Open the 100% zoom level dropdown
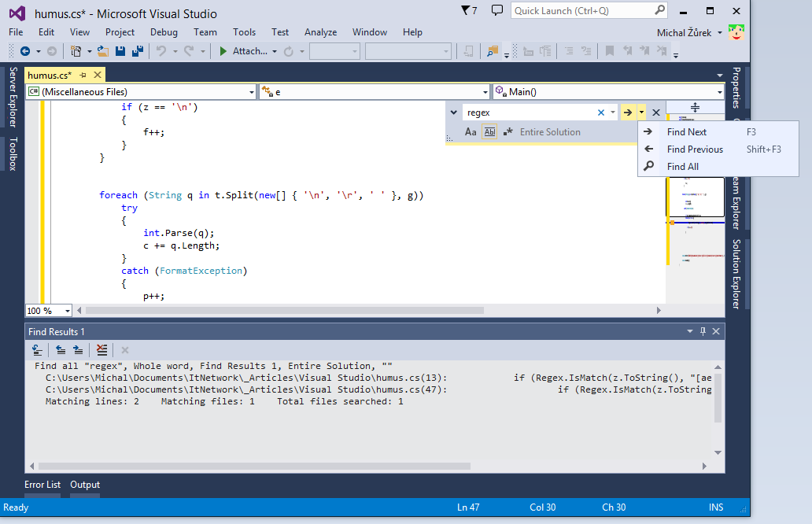The width and height of the screenshot is (812, 524). point(68,310)
